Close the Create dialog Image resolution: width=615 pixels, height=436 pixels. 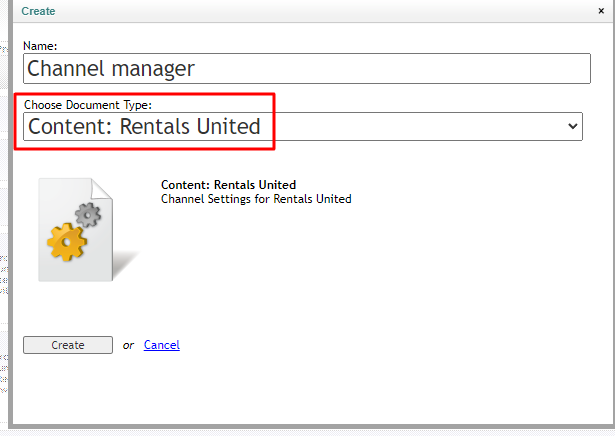(x=601, y=11)
